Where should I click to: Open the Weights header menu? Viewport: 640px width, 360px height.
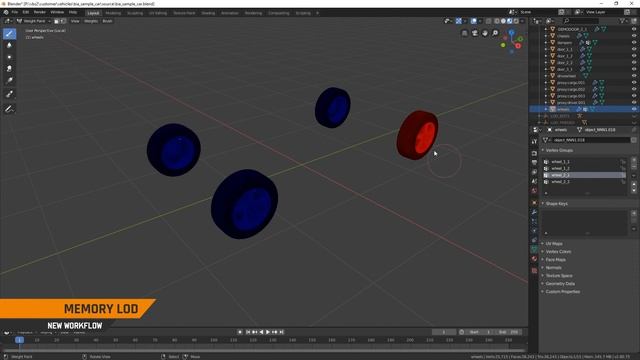[91, 21]
